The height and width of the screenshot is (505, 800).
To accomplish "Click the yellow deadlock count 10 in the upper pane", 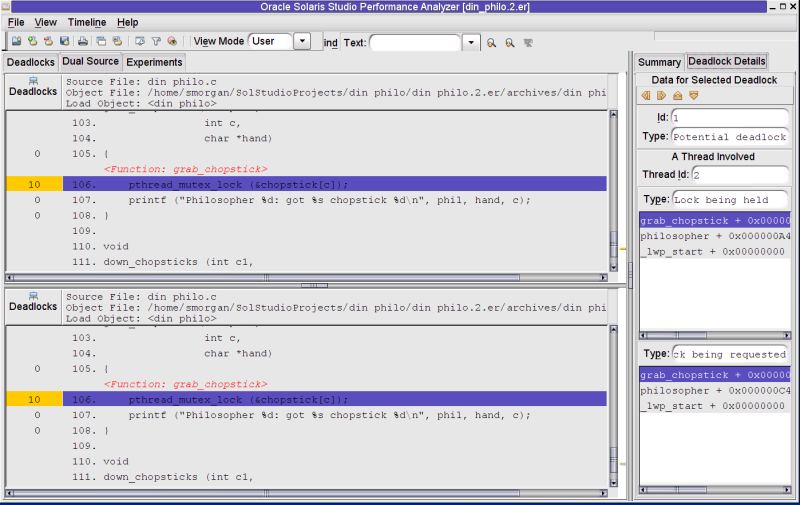I will (x=34, y=184).
